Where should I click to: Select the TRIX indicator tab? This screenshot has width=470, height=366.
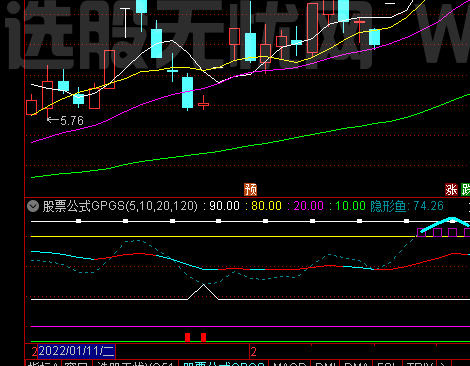click(x=419, y=363)
